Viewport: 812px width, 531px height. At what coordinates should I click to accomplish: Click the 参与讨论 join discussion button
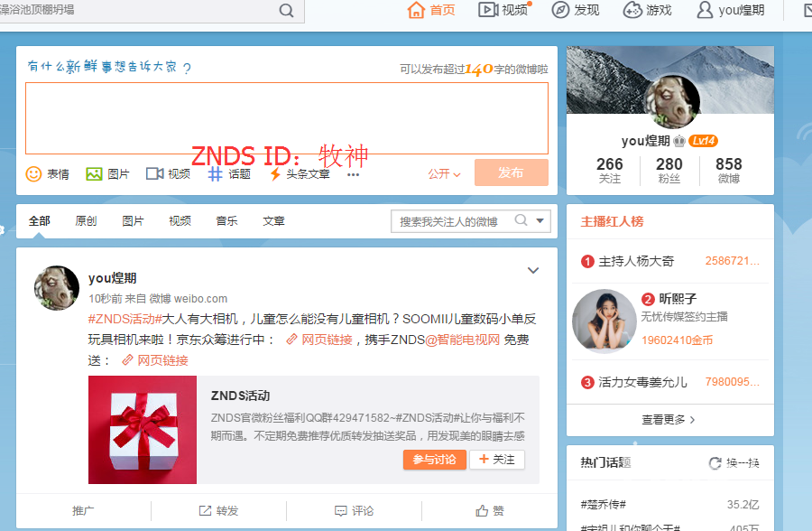point(434,460)
